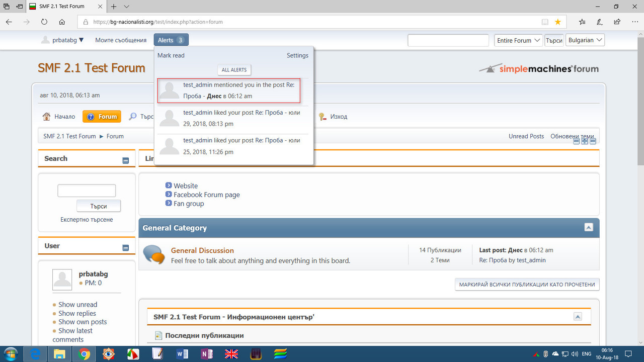This screenshot has height=362, width=644.
Task: Select the Forum menu tab
Action: pos(102,117)
